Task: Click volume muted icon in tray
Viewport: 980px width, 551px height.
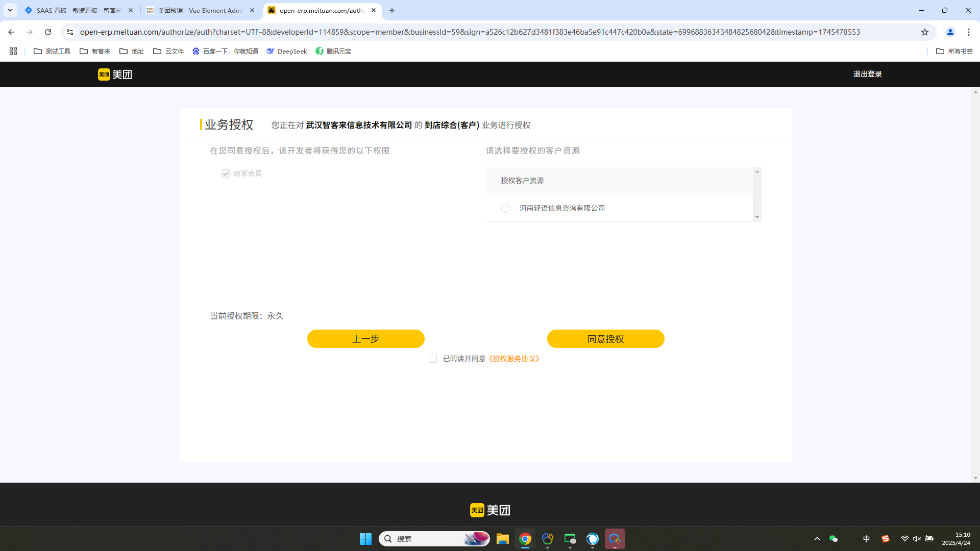Action: [x=917, y=539]
